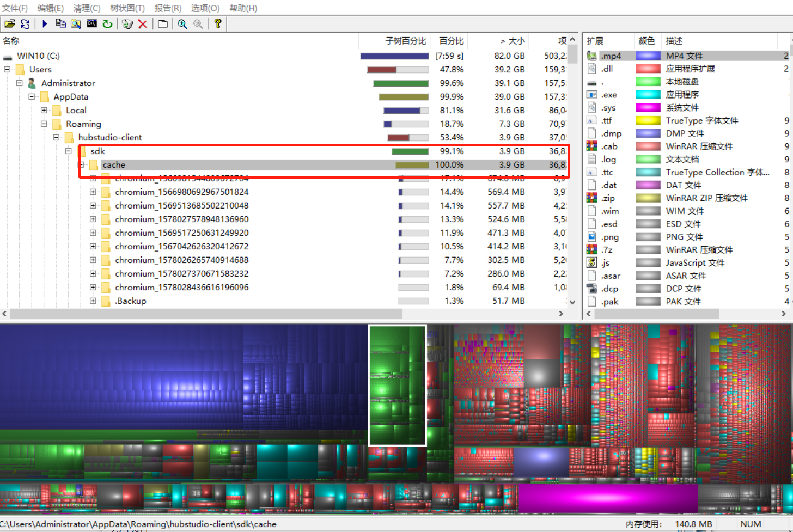Viewport: 793px width, 532px height.
Task: Click the yellow question mark help icon
Action: (217, 24)
